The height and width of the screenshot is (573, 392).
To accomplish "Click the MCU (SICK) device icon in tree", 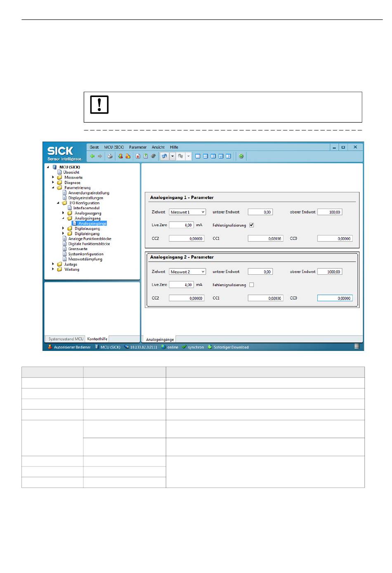I will click(x=55, y=167).
